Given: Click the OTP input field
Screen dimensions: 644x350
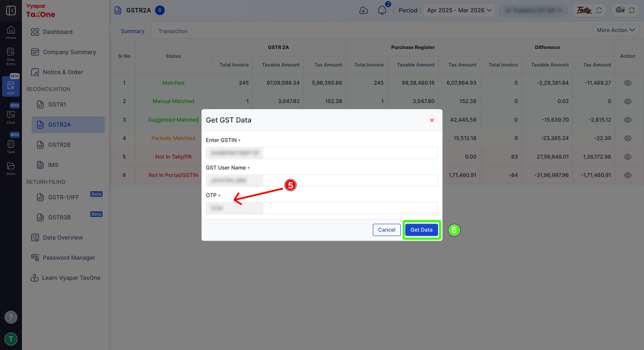Looking at the screenshot, I should (x=322, y=208).
